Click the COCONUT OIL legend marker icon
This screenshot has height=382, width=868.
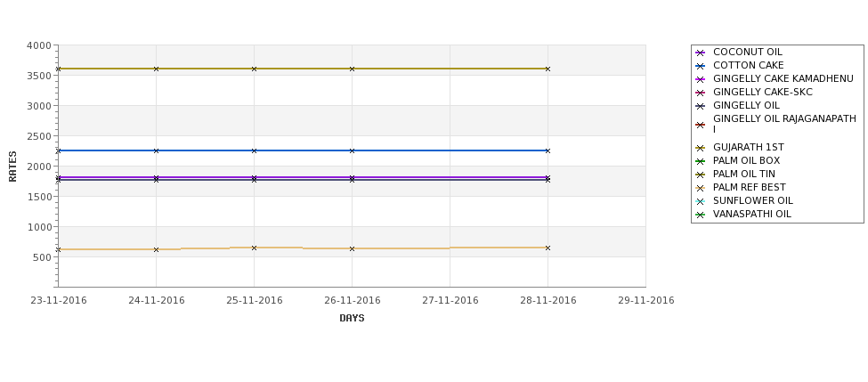(x=700, y=53)
